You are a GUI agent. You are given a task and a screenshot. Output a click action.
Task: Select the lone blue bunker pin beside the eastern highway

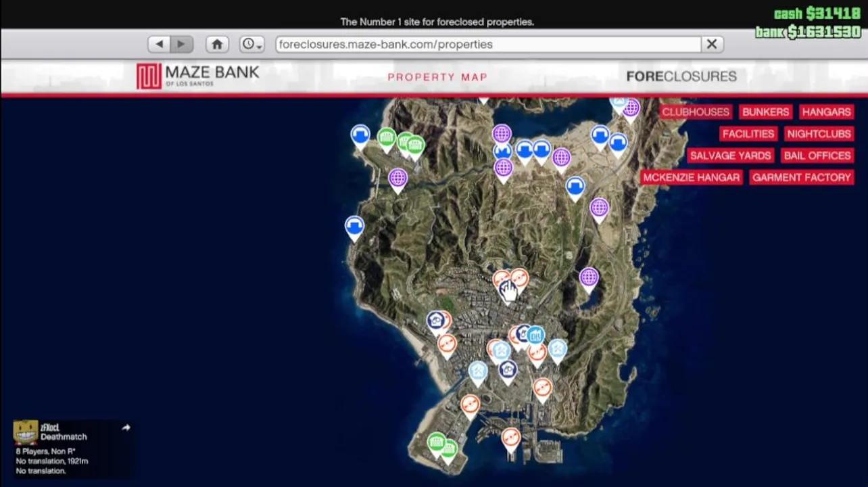(x=575, y=187)
